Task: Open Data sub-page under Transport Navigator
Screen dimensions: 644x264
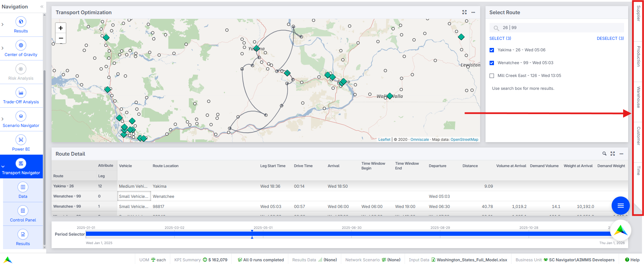Action: click(x=23, y=190)
